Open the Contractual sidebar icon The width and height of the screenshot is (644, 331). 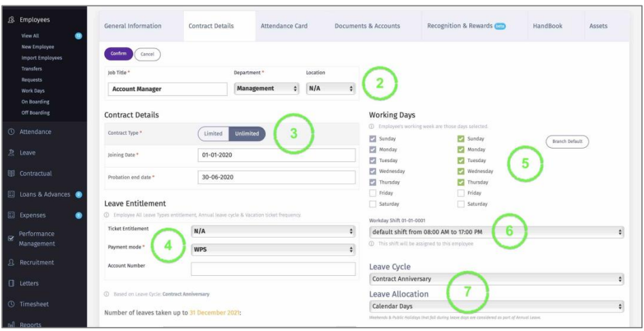tap(12, 174)
